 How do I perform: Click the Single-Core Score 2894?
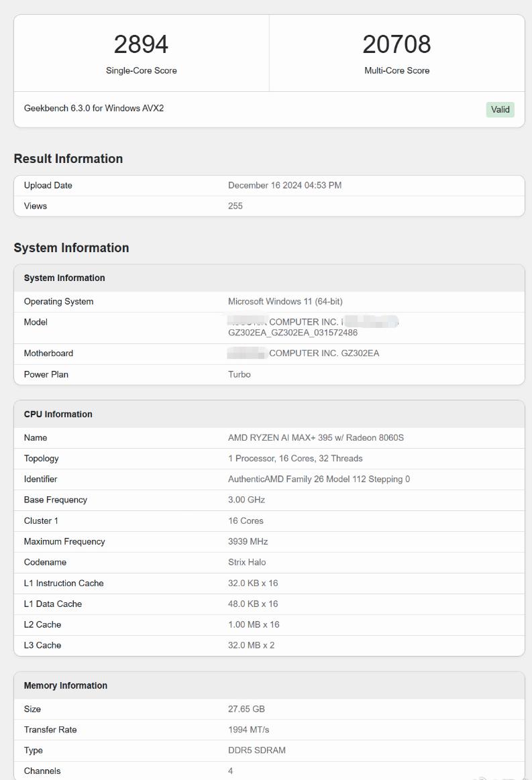coord(141,44)
